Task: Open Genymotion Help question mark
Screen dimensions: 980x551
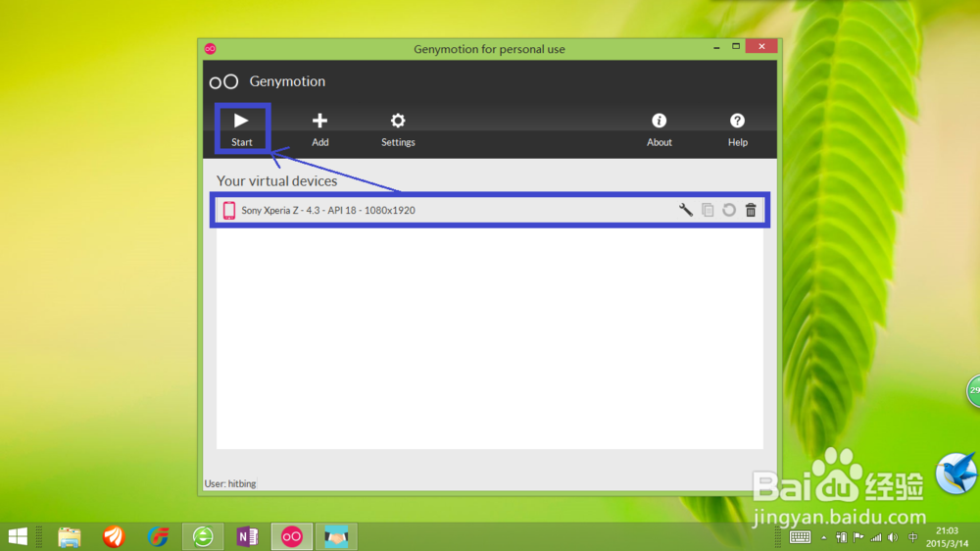Action: [x=738, y=128]
